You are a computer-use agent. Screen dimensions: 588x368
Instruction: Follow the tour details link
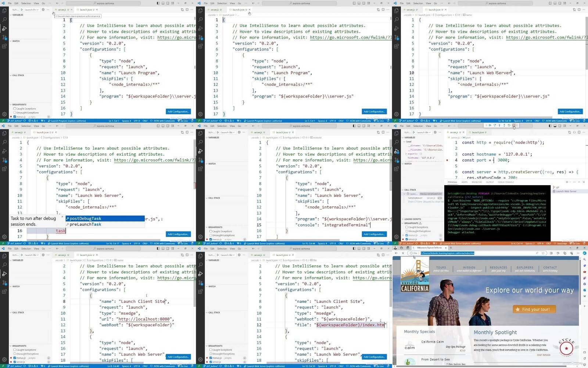click(544, 355)
